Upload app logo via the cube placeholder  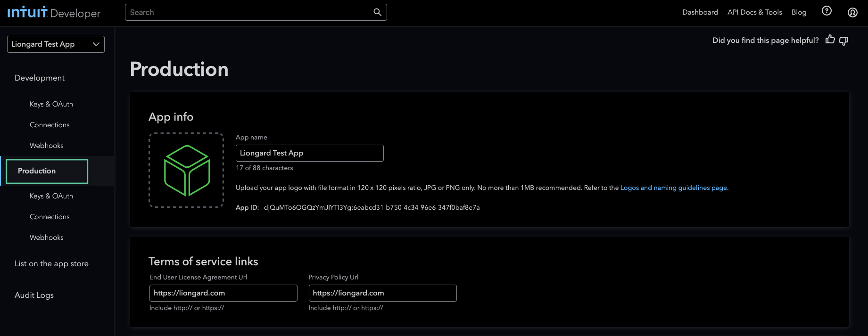pyautogui.click(x=186, y=170)
